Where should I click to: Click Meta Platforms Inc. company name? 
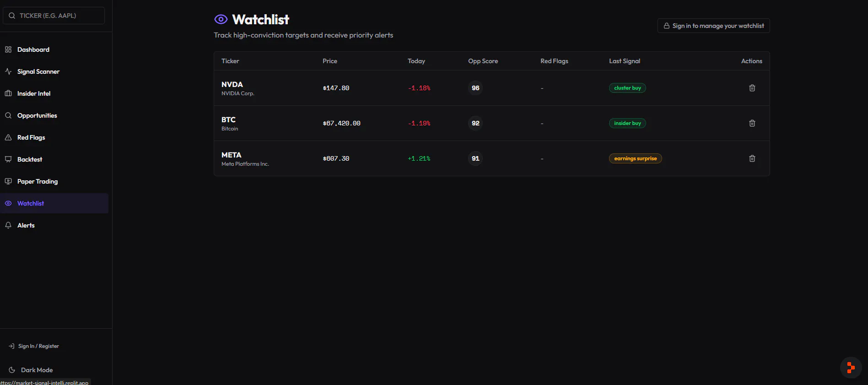coord(245,164)
